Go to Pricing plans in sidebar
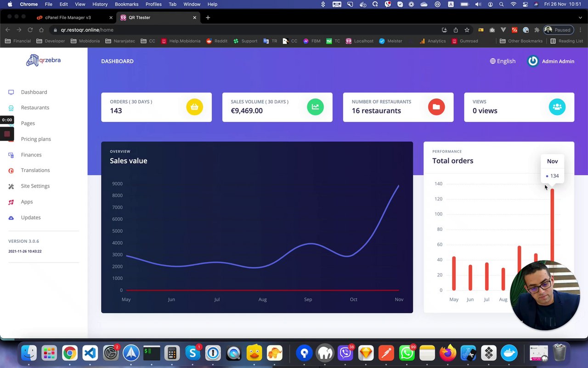The image size is (588, 368). coord(36,139)
